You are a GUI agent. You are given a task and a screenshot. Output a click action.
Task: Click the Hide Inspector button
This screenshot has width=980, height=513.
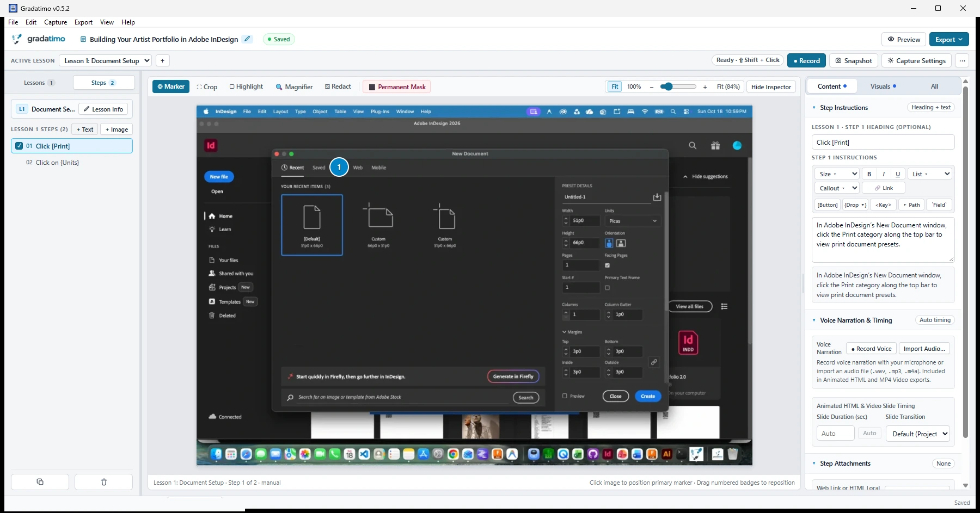pos(771,86)
